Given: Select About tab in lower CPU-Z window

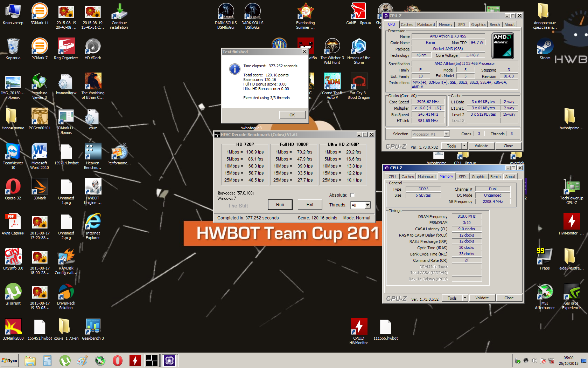Looking at the screenshot, I should [x=510, y=177].
